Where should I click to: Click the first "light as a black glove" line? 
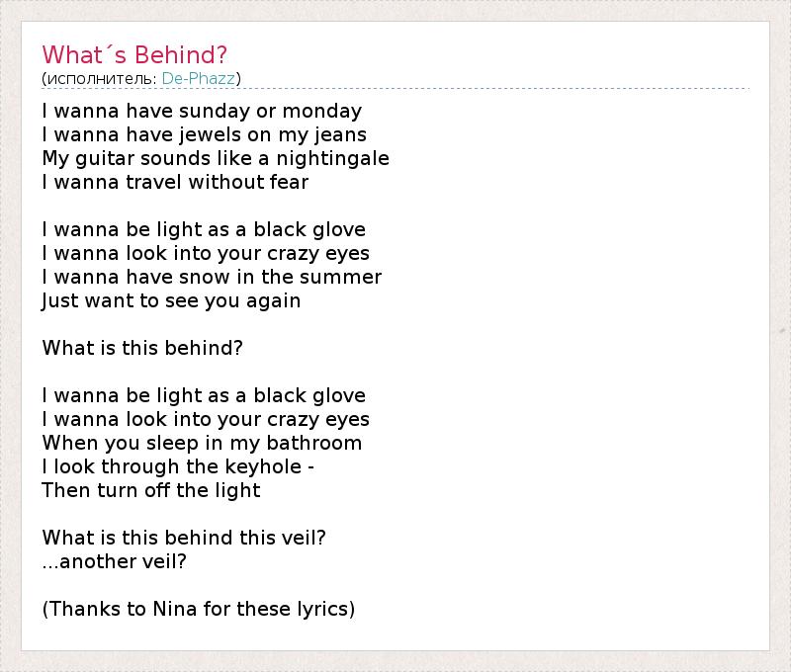click(x=204, y=229)
